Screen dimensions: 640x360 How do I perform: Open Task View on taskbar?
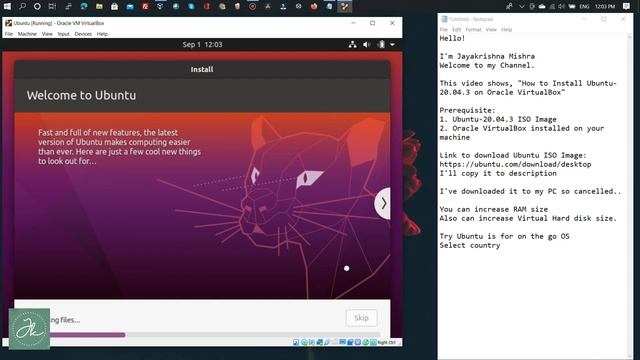click(52, 6)
